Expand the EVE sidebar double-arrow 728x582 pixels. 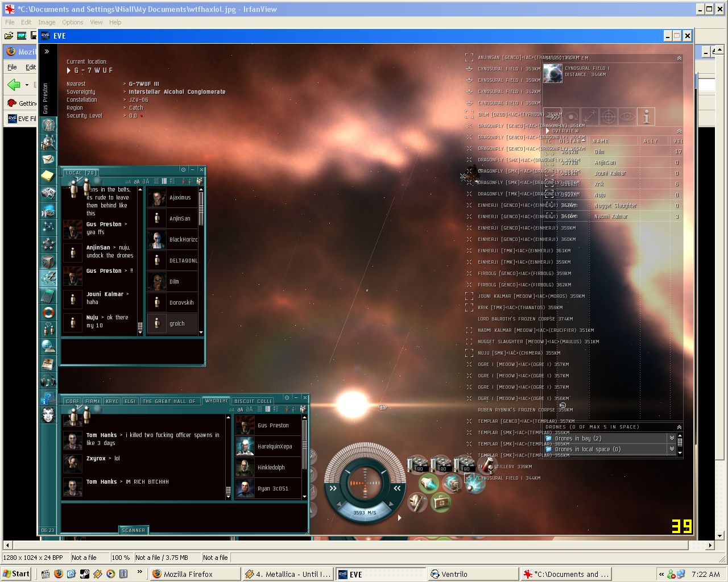coord(47,52)
